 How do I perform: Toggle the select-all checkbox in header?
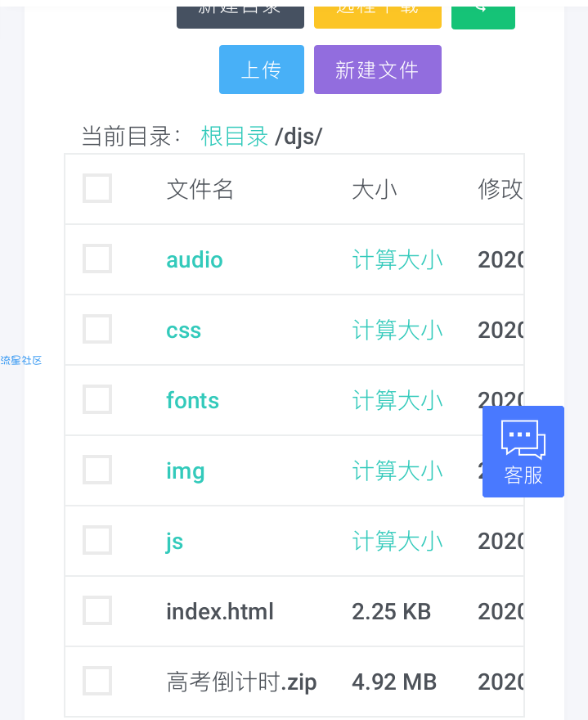click(97, 189)
